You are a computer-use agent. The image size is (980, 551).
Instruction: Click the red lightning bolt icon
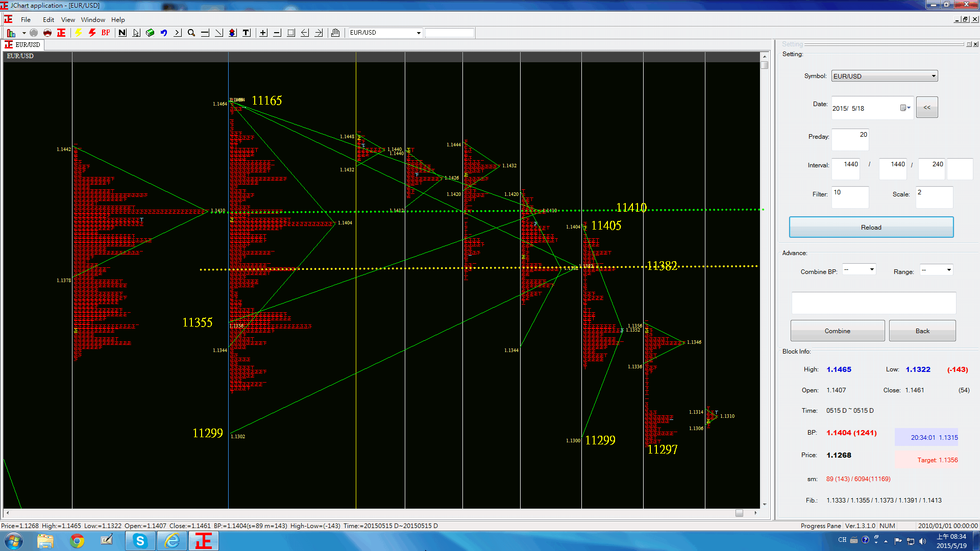92,33
